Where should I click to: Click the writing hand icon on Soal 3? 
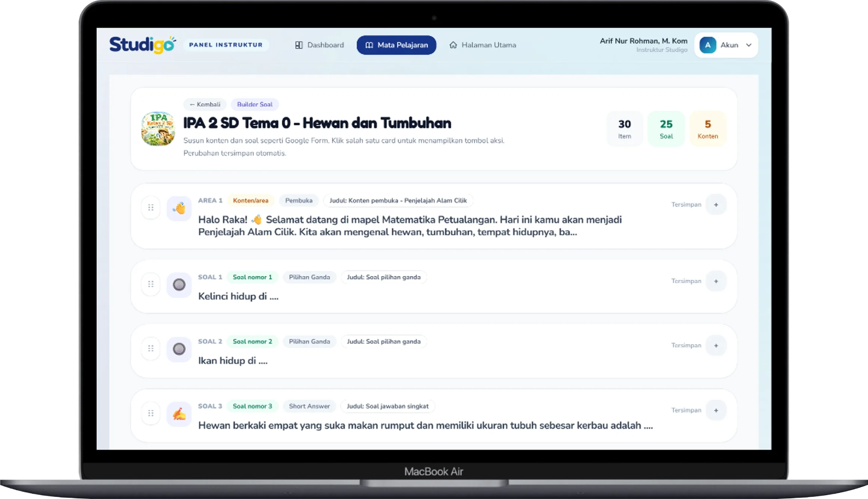179,414
